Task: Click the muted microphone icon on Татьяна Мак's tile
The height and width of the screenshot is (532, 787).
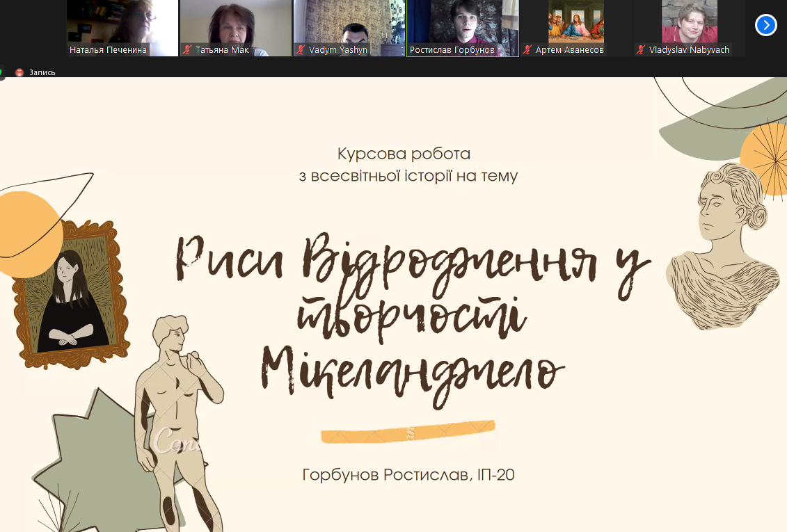Action: [187, 49]
